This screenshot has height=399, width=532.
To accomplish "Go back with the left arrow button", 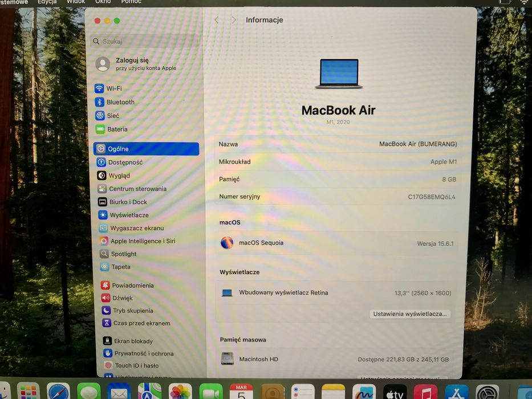I will pos(217,20).
